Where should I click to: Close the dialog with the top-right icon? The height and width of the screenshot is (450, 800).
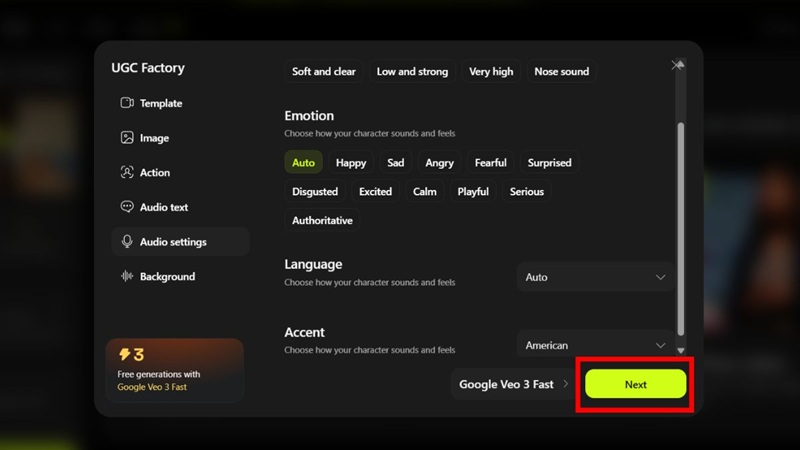coord(677,65)
